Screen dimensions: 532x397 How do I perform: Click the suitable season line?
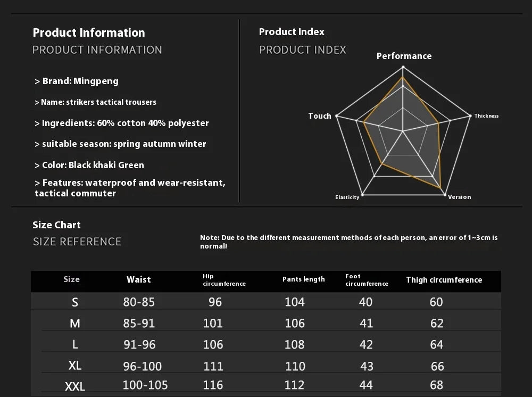pyautogui.click(x=120, y=144)
